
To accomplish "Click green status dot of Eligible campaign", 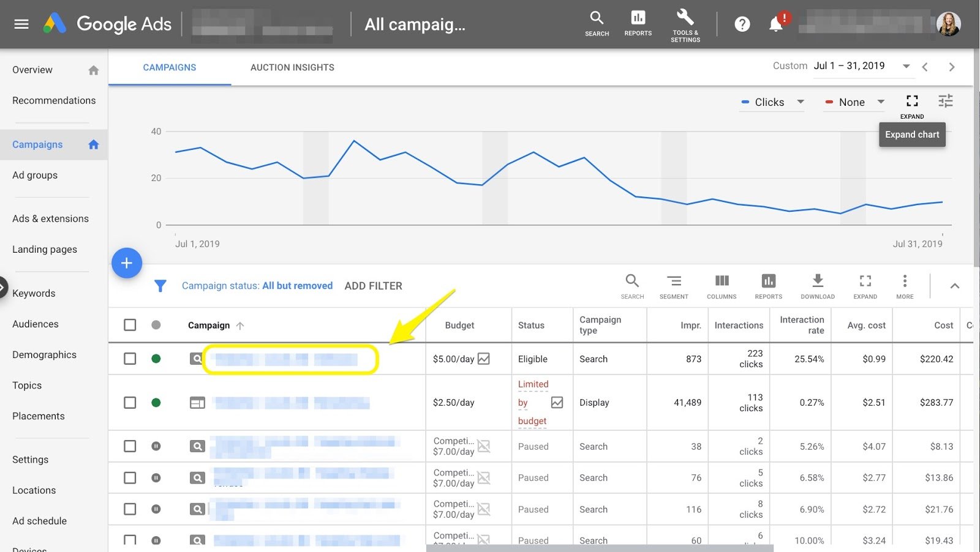I will point(156,359).
